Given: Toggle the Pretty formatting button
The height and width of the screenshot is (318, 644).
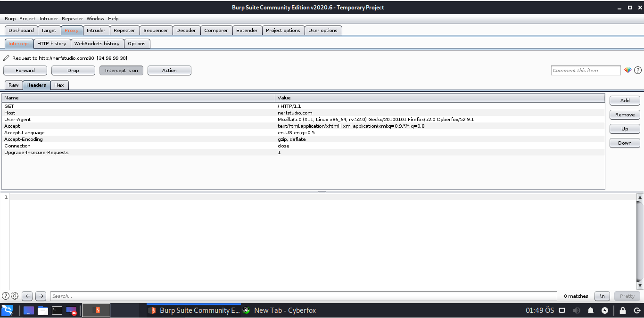Looking at the screenshot, I should coord(627,296).
